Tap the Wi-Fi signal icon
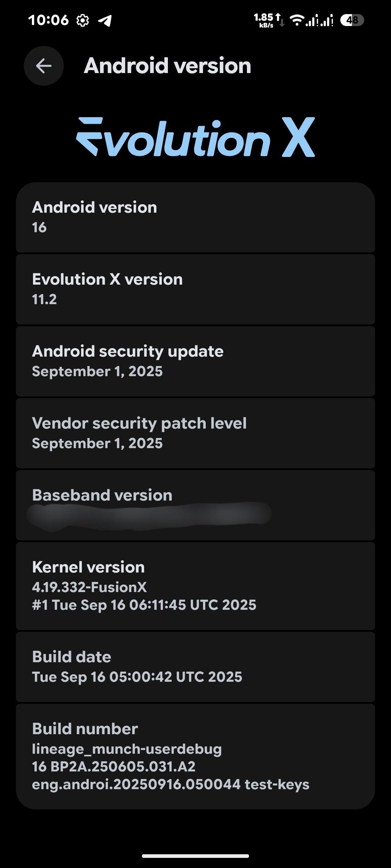The image size is (391, 868). (x=297, y=20)
